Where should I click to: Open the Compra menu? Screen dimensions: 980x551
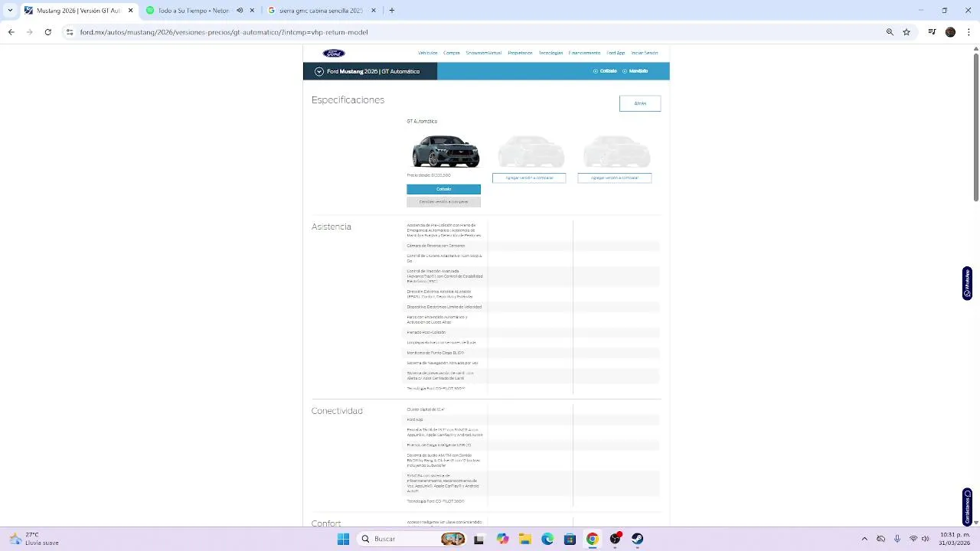(x=452, y=53)
